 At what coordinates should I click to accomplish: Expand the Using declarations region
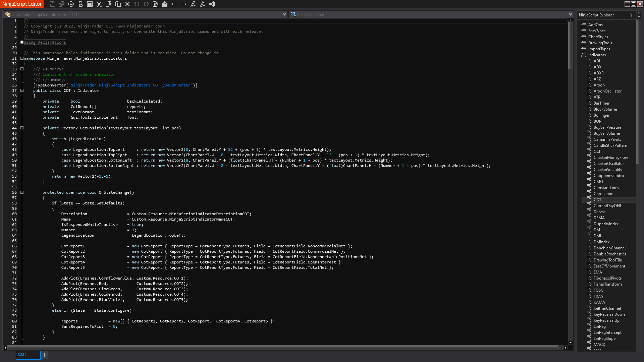click(x=22, y=42)
